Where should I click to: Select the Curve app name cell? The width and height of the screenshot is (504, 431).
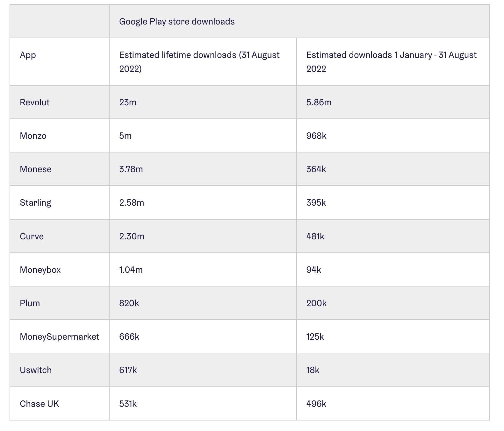pos(60,236)
